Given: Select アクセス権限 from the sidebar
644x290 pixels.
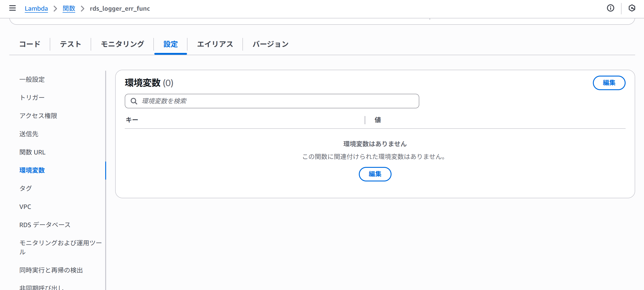Looking at the screenshot, I should click(x=38, y=116).
